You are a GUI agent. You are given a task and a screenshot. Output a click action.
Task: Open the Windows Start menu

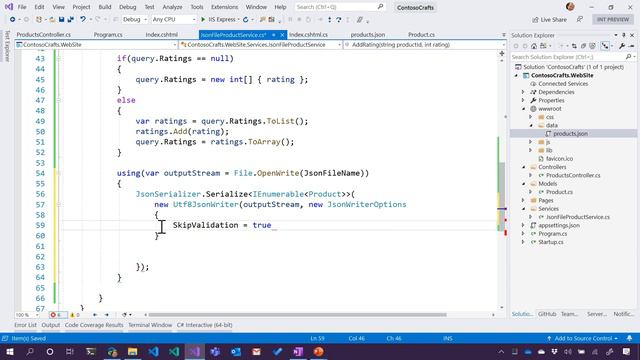[x=9, y=351]
